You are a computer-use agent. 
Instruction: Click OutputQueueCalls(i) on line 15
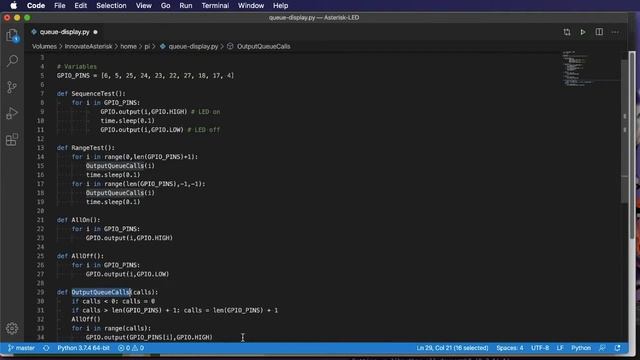coord(120,166)
